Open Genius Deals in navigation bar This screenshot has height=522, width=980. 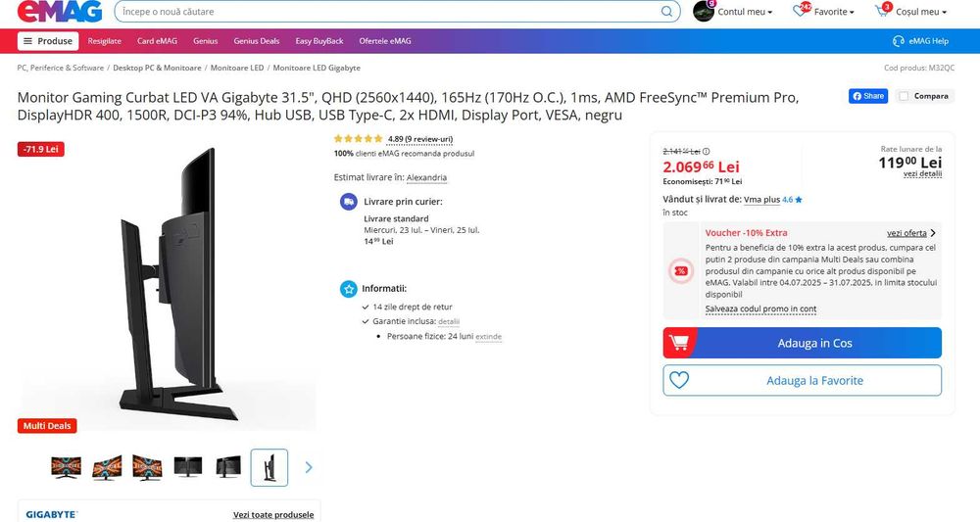256,40
